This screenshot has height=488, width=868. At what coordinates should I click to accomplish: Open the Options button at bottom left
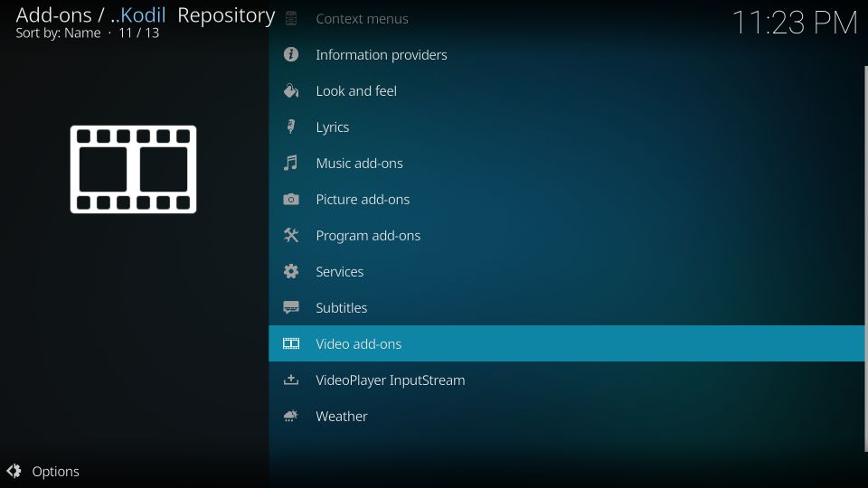coord(55,471)
